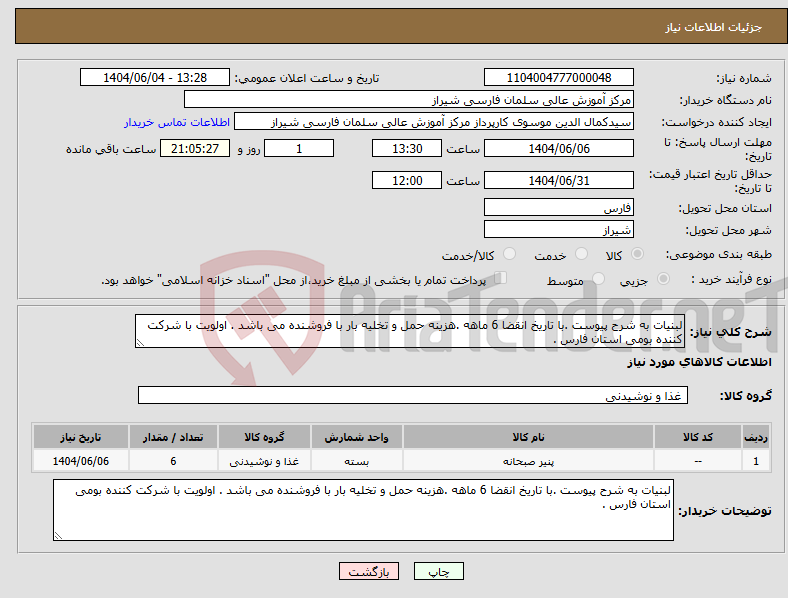
Task: Select the خدمت radio button
Action: tap(581, 254)
